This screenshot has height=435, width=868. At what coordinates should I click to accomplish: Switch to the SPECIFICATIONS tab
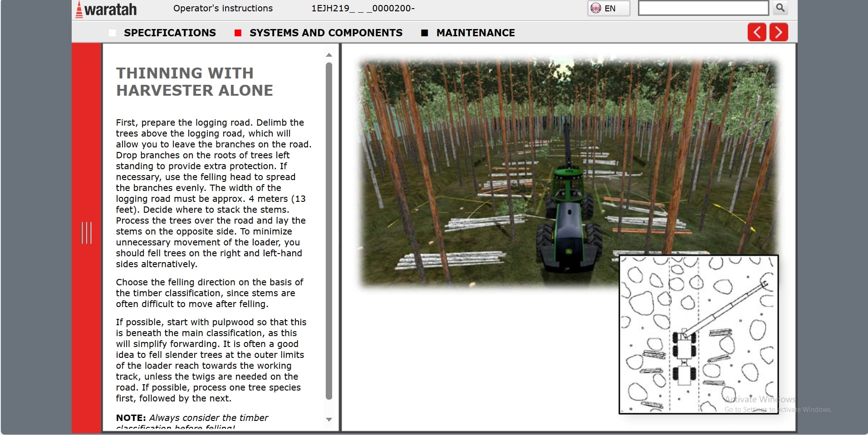pyautogui.click(x=170, y=33)
